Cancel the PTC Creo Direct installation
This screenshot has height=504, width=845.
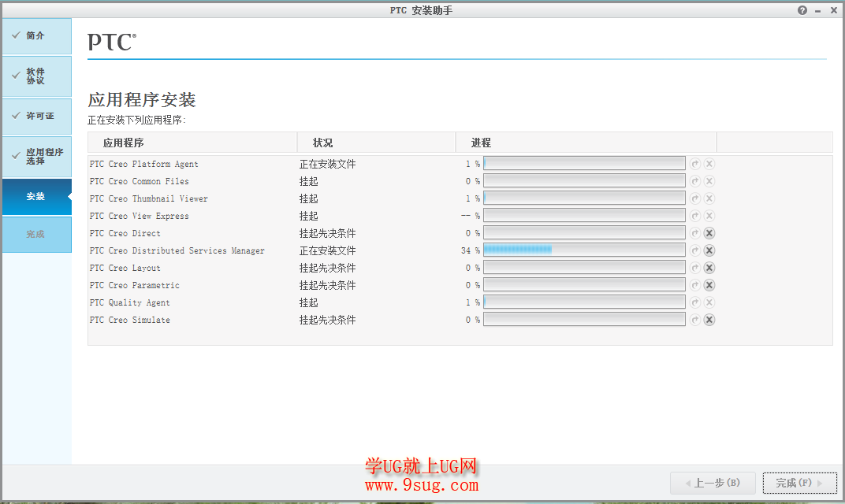coord(709,233)
